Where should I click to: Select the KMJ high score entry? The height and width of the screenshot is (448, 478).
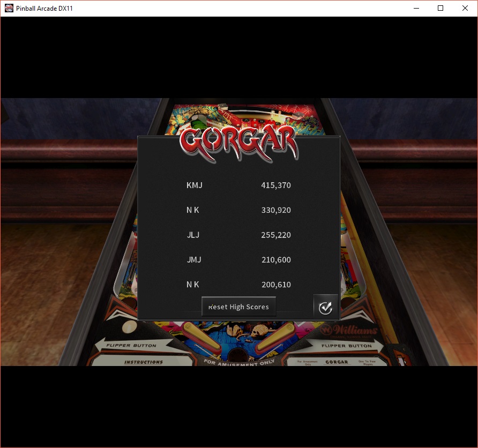[195, 185]
